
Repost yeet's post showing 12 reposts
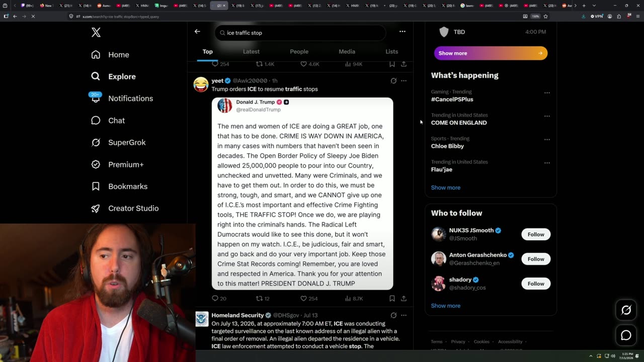coord(263,298)
